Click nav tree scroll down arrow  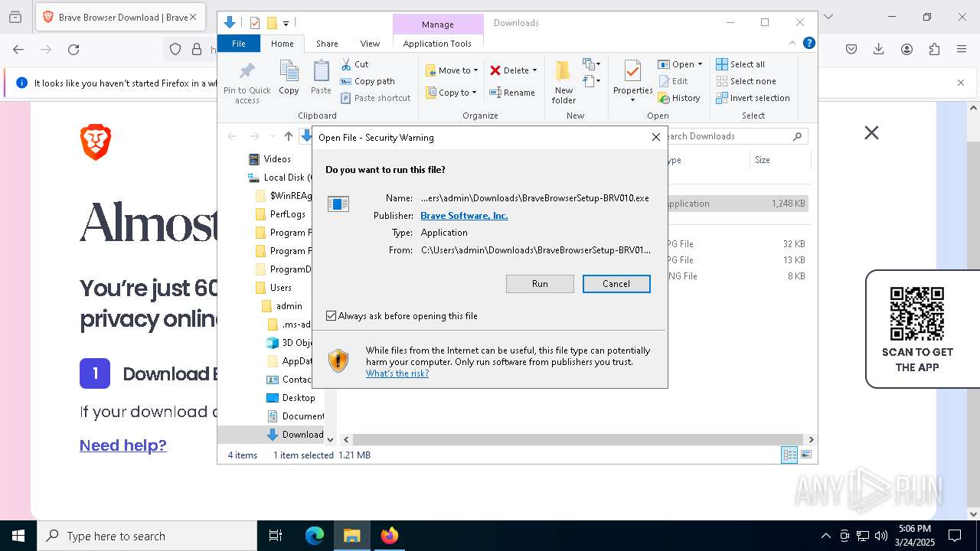coord(330,439)
